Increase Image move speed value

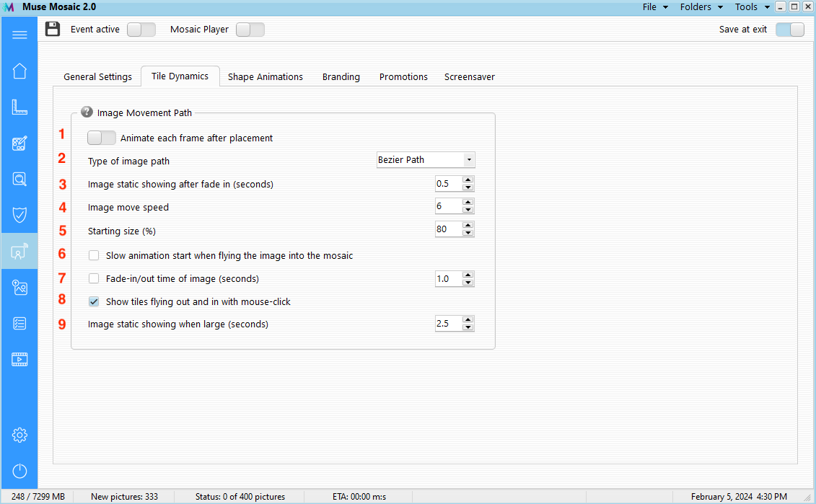tap(468, 203)
